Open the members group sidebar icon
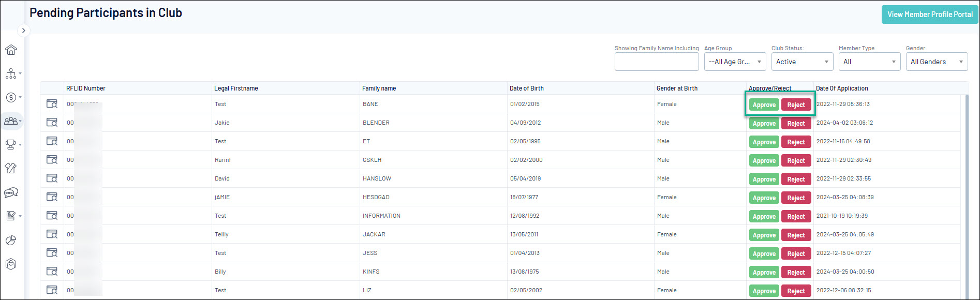 click(x=11, y=121)
